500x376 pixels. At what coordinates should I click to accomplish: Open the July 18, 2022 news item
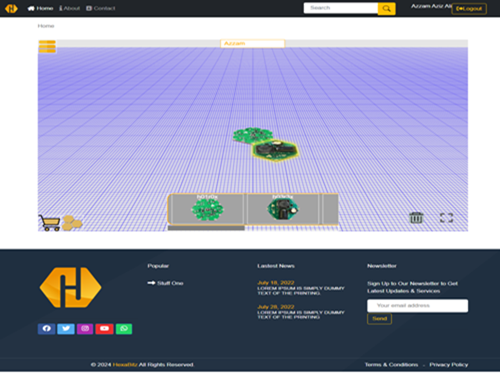coord(301,288)
